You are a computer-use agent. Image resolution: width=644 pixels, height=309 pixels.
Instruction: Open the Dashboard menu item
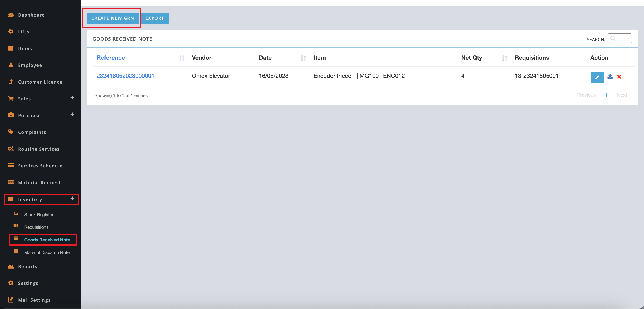(32, 15)
